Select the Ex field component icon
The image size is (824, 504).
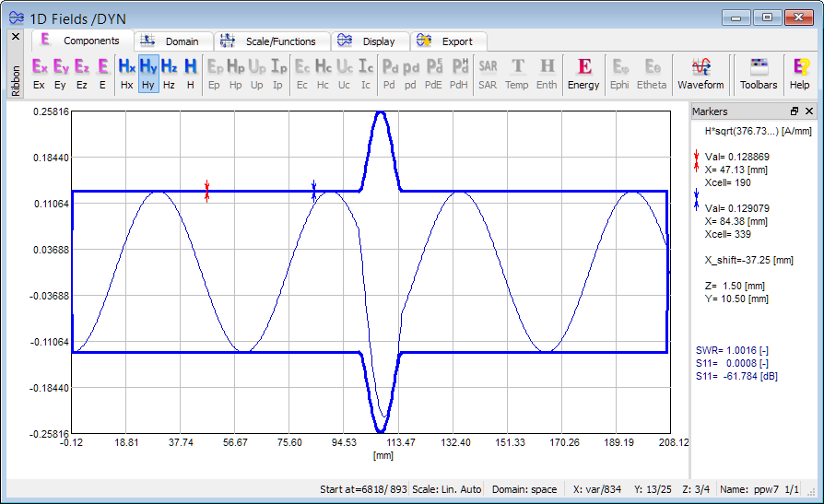tap(39, 73)
